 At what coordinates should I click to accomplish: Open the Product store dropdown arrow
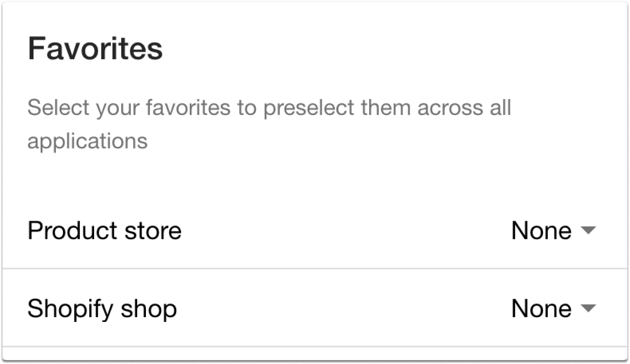[588, 230]
